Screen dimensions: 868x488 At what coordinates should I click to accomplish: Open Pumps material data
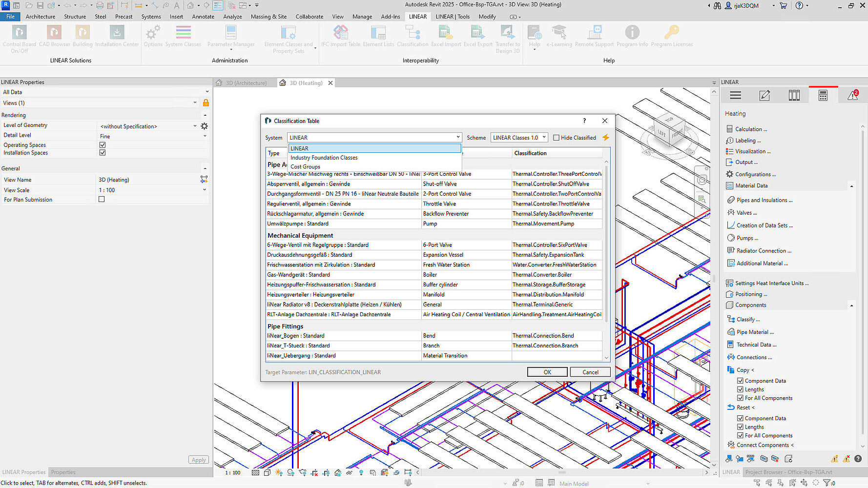747,238
